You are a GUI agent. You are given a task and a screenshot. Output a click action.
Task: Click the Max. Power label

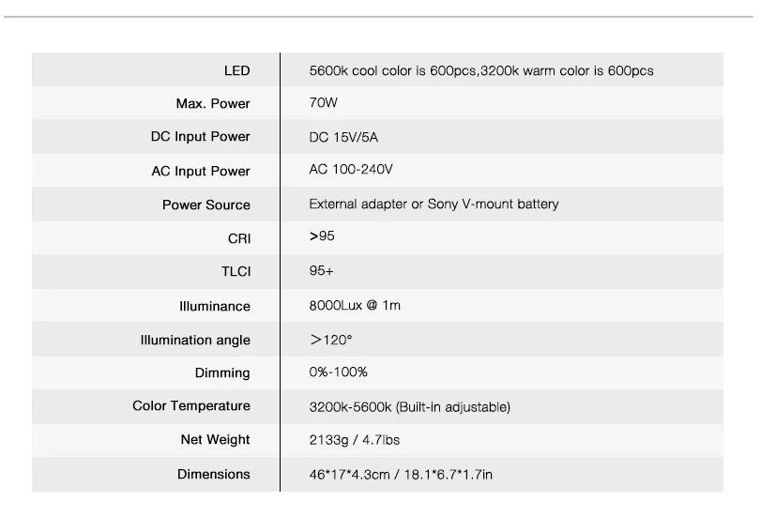213,103
